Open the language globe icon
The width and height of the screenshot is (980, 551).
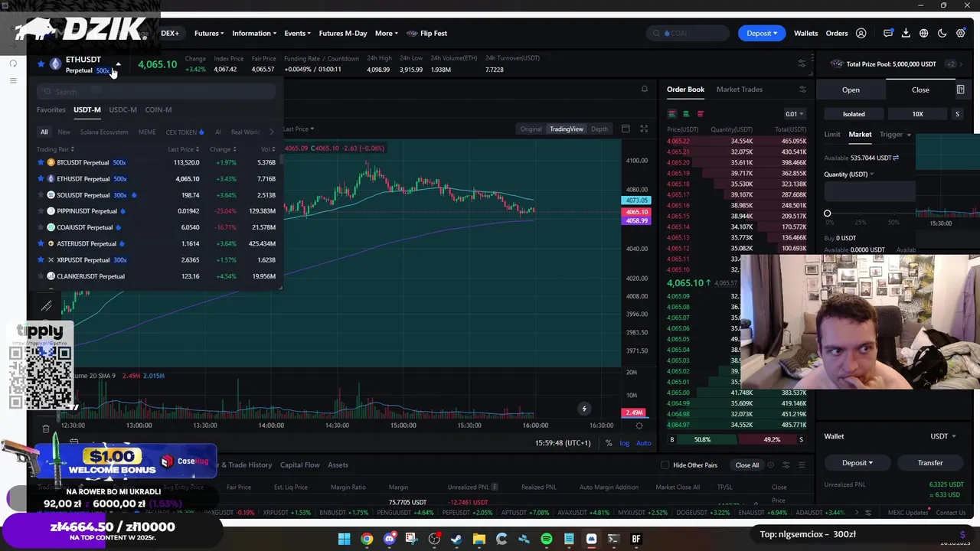click(924, 33)
